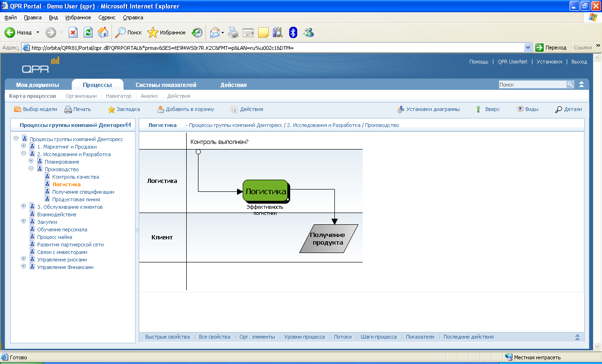Open Показатели bottom tab

click(420, 337)
